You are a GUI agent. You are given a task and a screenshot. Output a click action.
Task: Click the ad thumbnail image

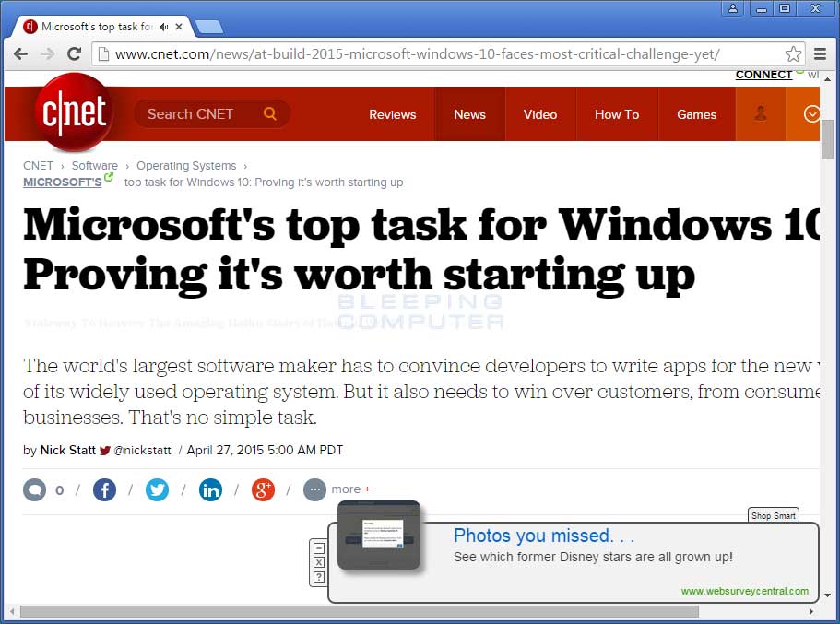click(379, 536)
